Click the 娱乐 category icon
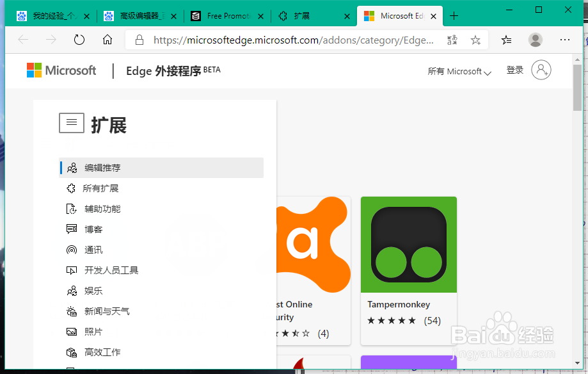 coord(72,291)
